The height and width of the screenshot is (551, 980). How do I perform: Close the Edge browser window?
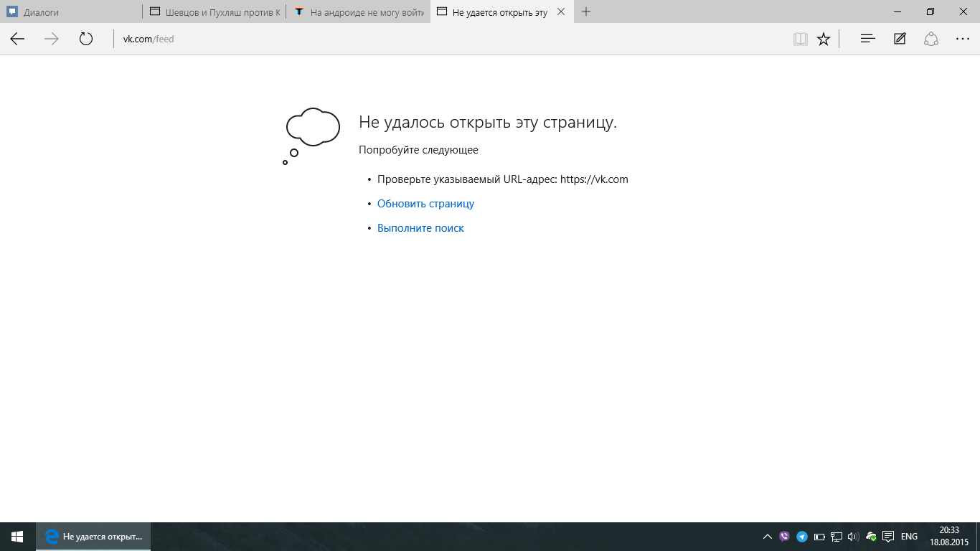tap(963, 11)
